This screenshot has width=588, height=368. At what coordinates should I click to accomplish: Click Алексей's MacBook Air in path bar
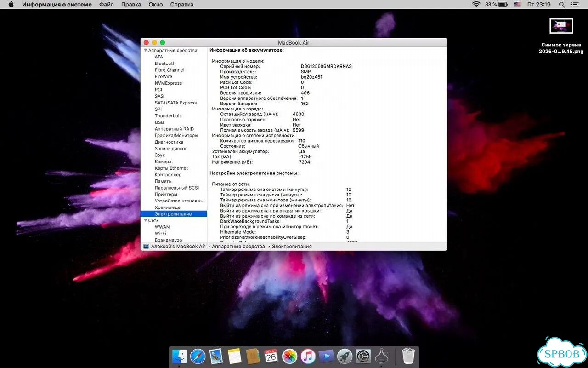pyautogui.click(x=178, y=247)
